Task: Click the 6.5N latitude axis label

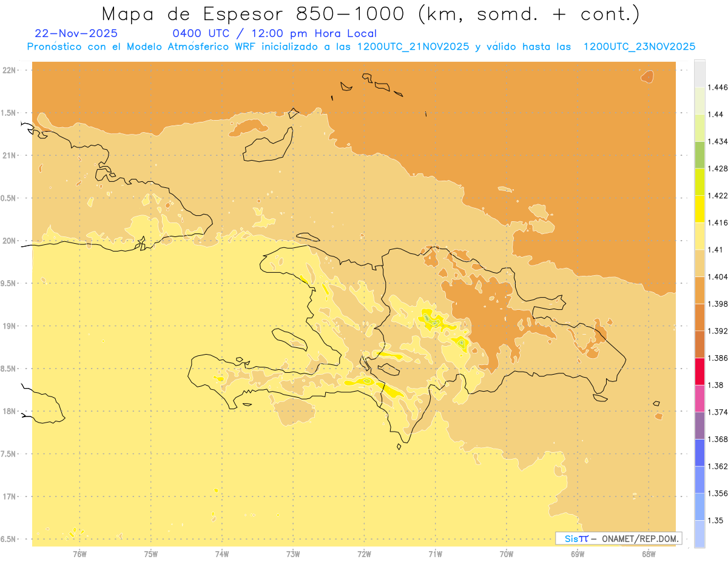Action: (8, 539)
